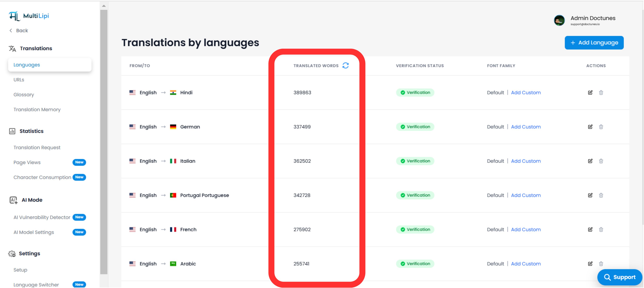Viewport: 644px width, 288px height.
Task: Click the edit icon for the Hindi row
Action: [590, 92]
